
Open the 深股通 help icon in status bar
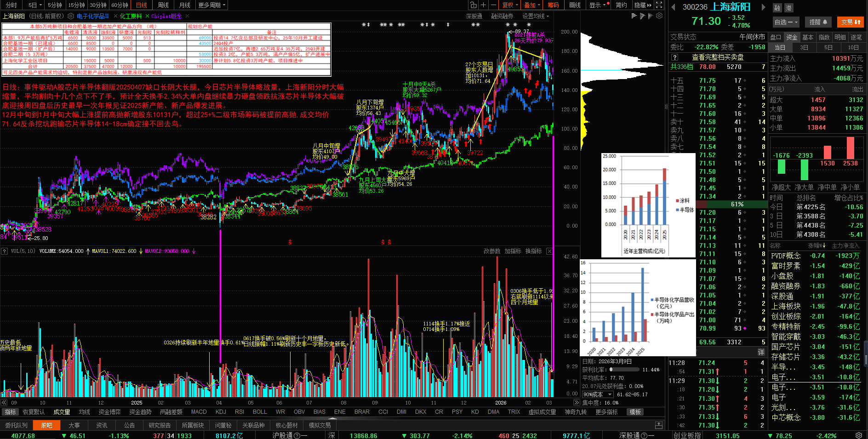click(644, 435)
